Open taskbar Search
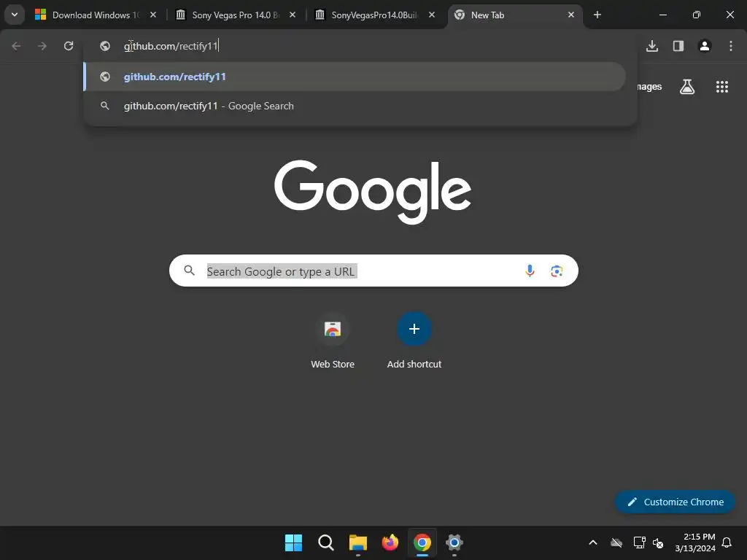Viewport: 747px width, 560px height. point(326,542)
